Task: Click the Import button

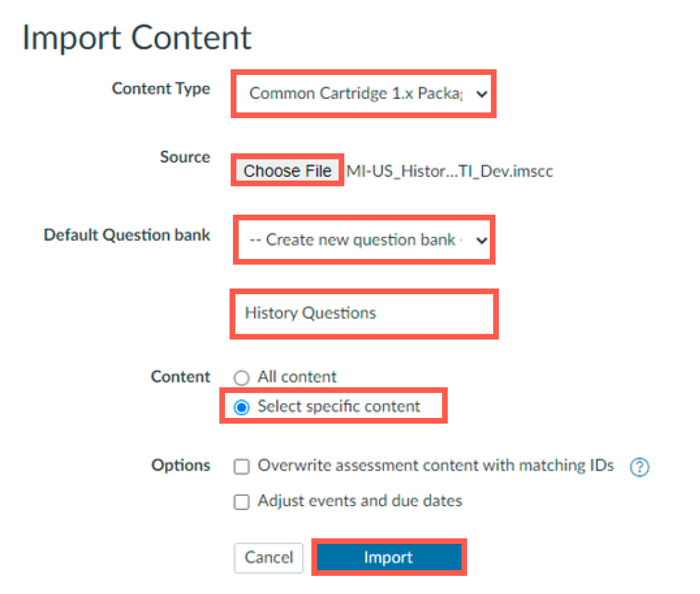Action: coord(389,557)
